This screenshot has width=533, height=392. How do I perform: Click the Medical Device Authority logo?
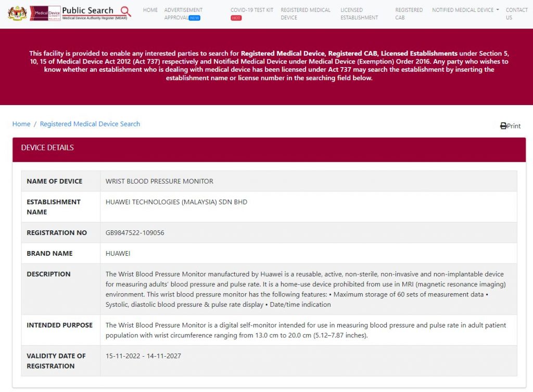[45, 13]
